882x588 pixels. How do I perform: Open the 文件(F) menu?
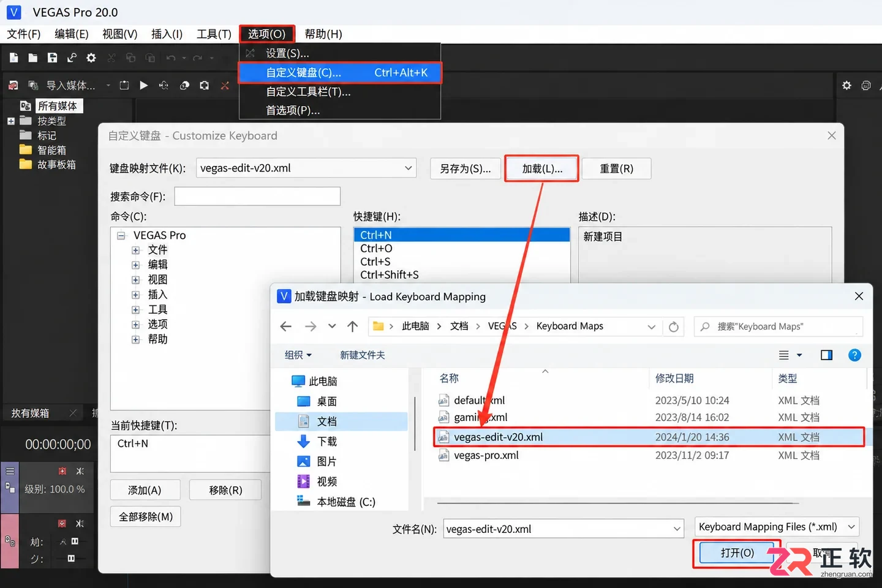tap(24, 34)
